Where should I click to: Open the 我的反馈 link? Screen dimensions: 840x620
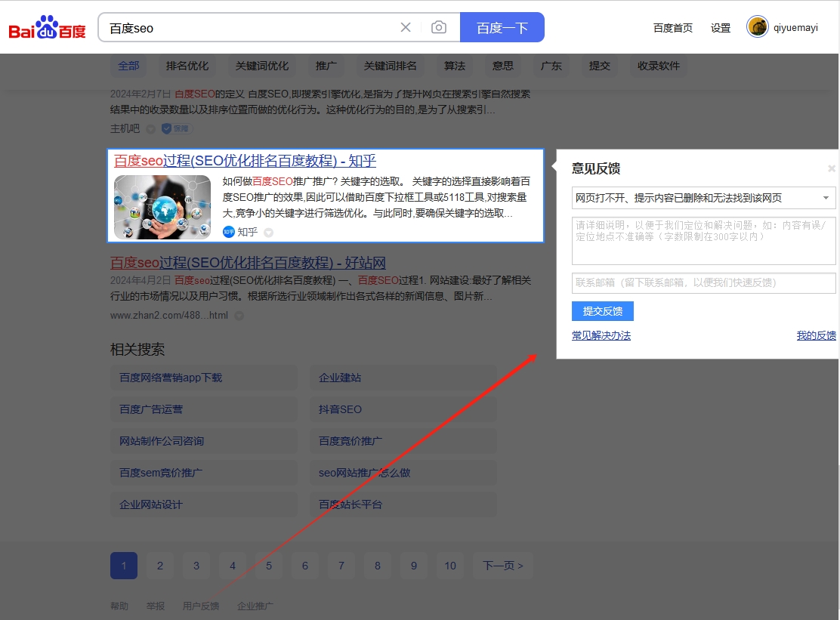(816, 336)
